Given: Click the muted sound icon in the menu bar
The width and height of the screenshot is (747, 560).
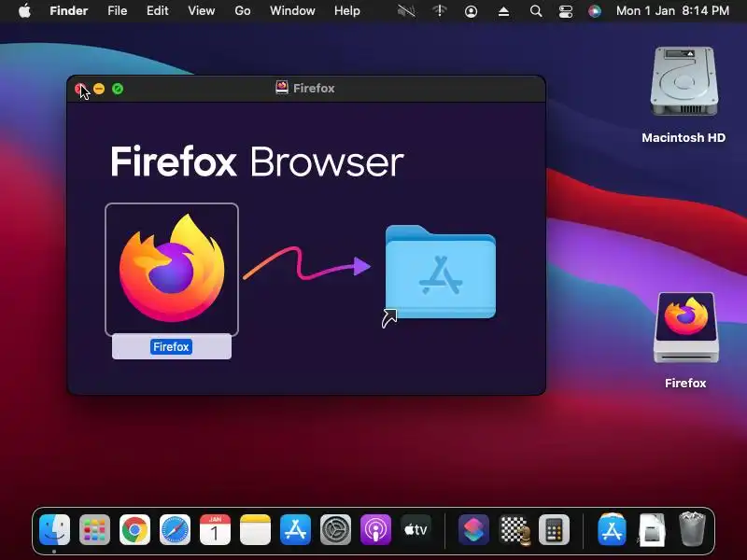Looking at the screenshot, I should tap(406, 10).
